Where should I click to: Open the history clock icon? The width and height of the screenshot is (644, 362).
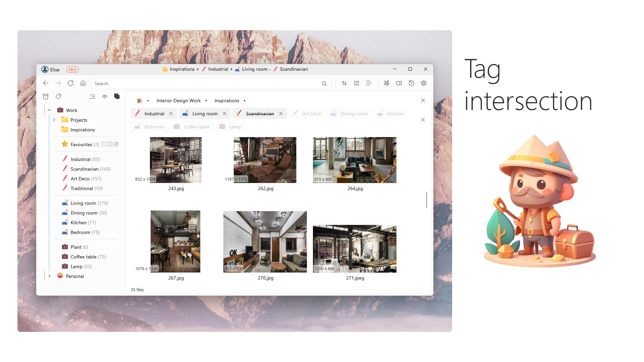tap(411, 83)
